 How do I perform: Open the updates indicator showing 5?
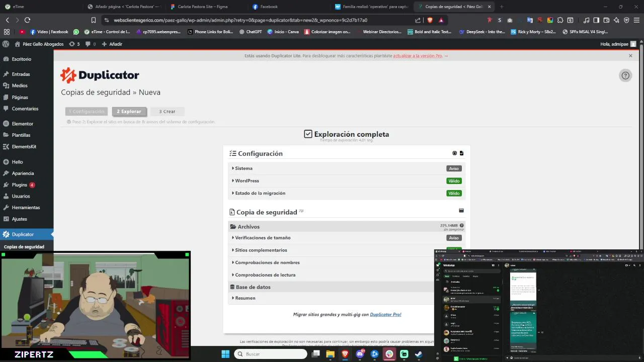point(74,44)
